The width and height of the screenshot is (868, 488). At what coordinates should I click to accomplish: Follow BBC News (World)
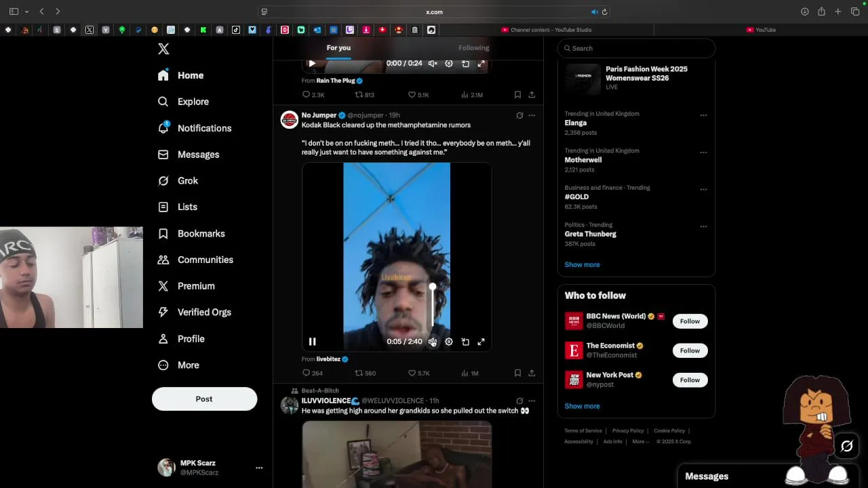click(690, 321)
